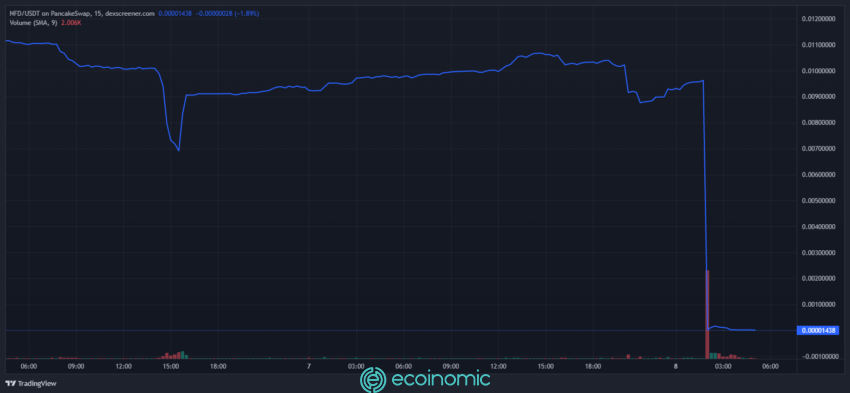The width and height of the screenshot is (850, 393).
Task: Click the blue current price tag on the price axis
Action: 819,330
